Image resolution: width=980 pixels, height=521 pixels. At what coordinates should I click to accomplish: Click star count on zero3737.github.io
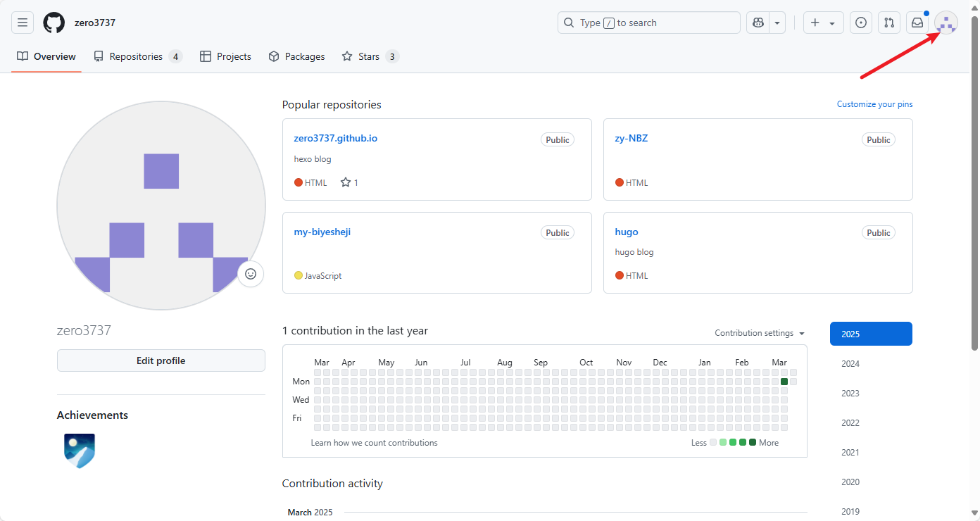[350, 182]
